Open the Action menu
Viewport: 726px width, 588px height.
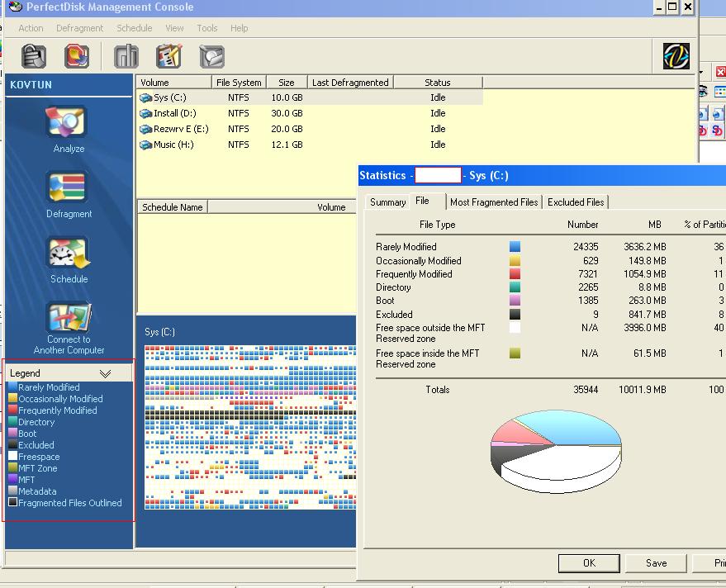click(x=31, y=28)
